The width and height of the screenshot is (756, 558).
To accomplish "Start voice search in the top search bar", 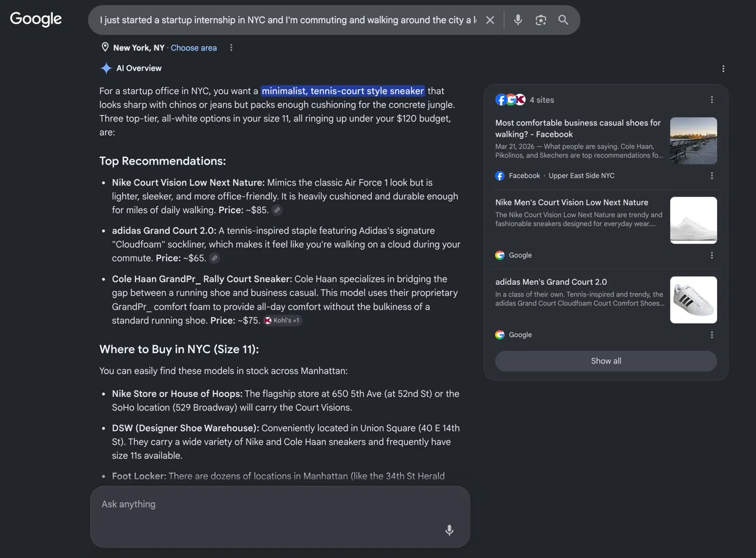I will (518, 20).
